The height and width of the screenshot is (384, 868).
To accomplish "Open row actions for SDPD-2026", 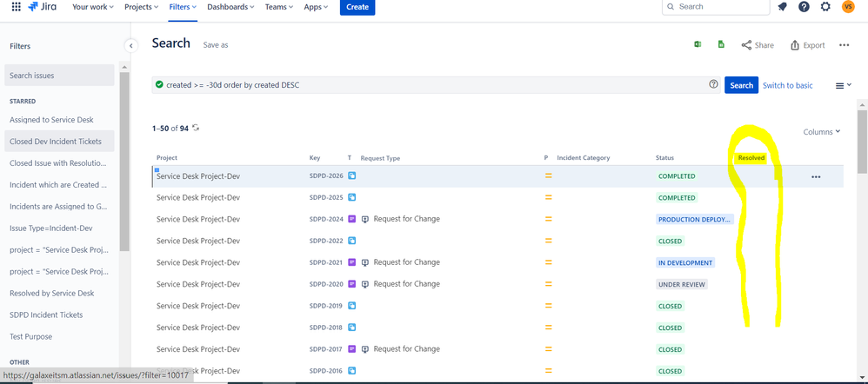I will (816, 177).
